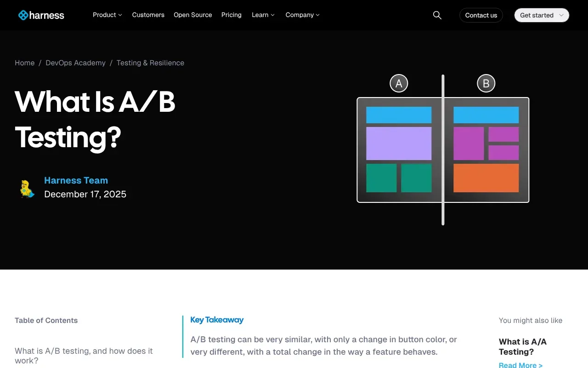Viewport: 588px width, 368px height.
Task: Open the Pricing menu item
Action: [231, 15]
